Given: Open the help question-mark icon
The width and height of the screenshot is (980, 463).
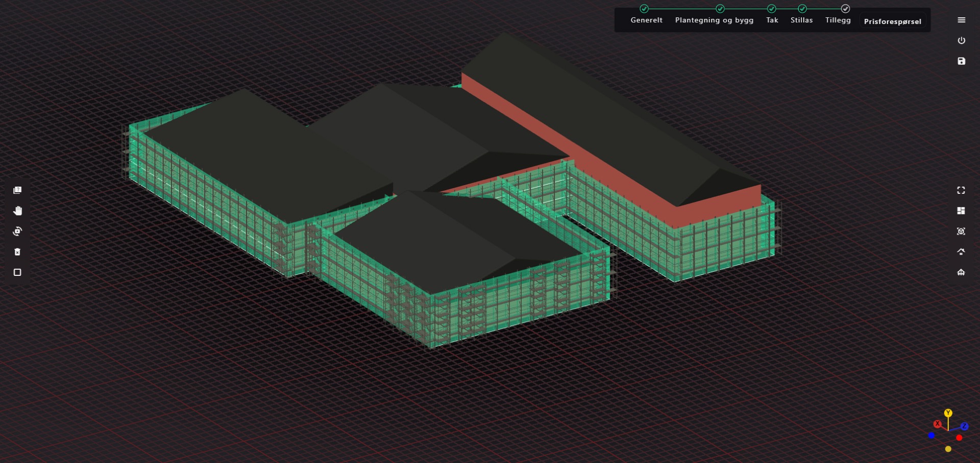Looking at the screenshot, I should 17,190.
